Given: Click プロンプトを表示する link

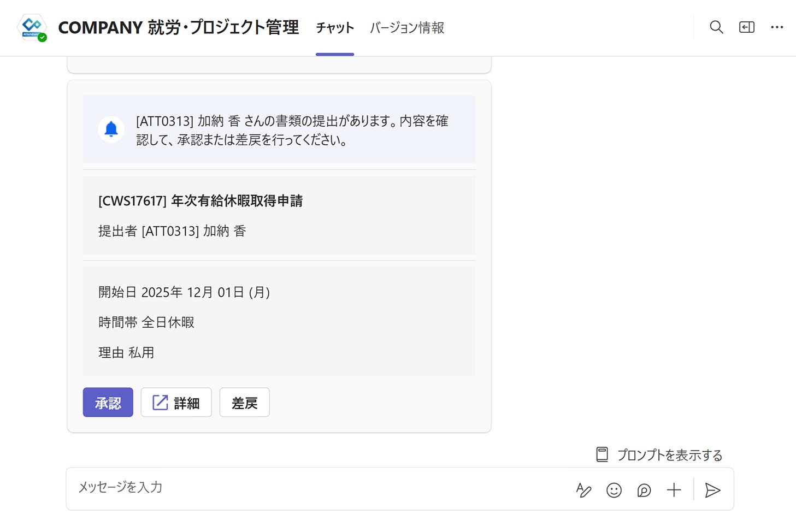Looking at the screenshot, I should 670,455.
